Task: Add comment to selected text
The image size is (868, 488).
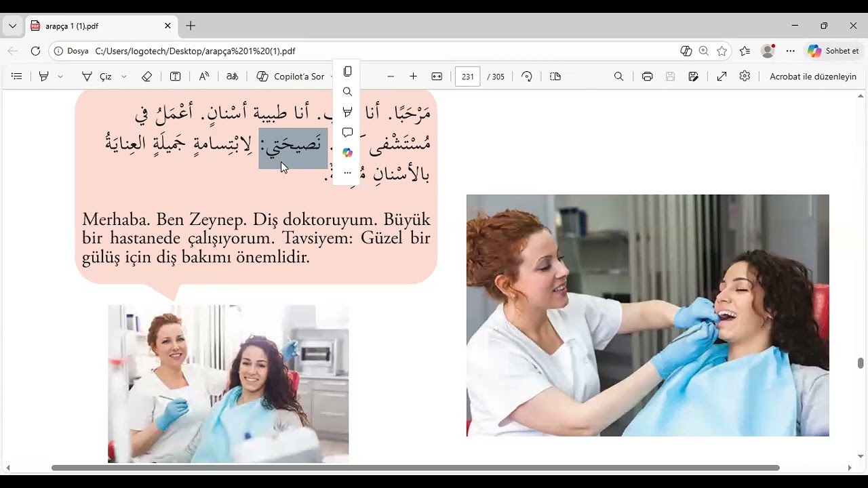Action: pyautogui.click(x=347, y=132)
